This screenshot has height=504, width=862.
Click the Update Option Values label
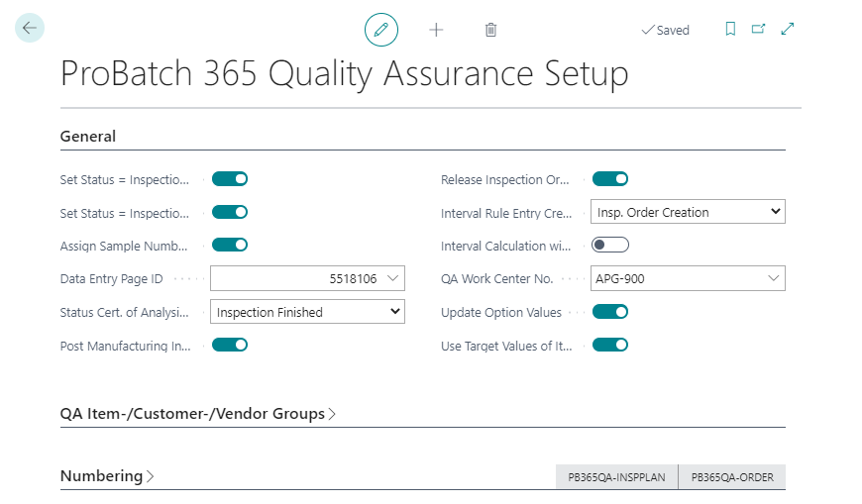click(501, 313)
